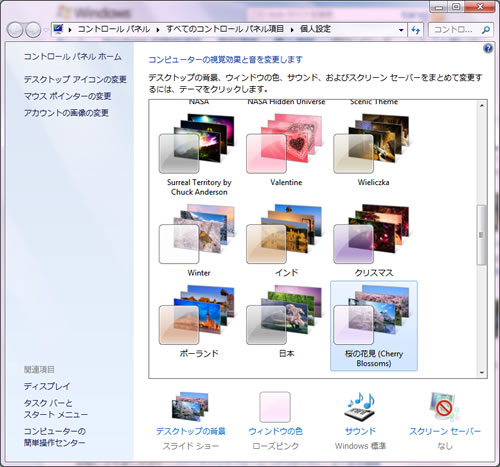Click the サウンド link text
Screen dimensions: 500x467
(360, 431)
